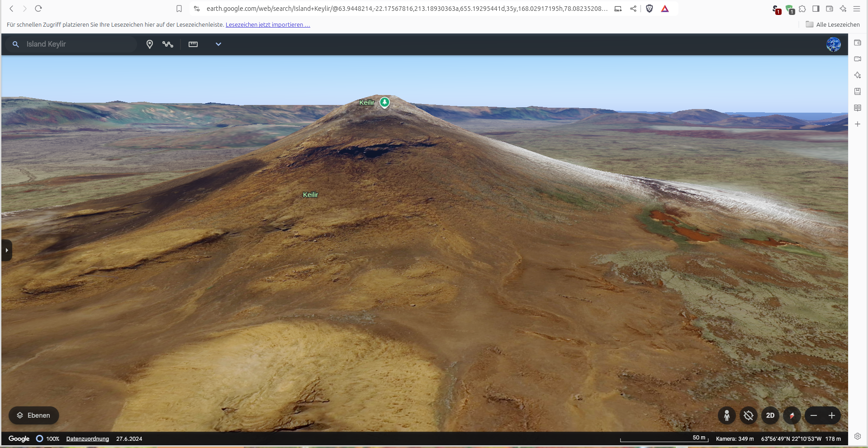Open the extension with red badge 1

[x=776, y=10]
